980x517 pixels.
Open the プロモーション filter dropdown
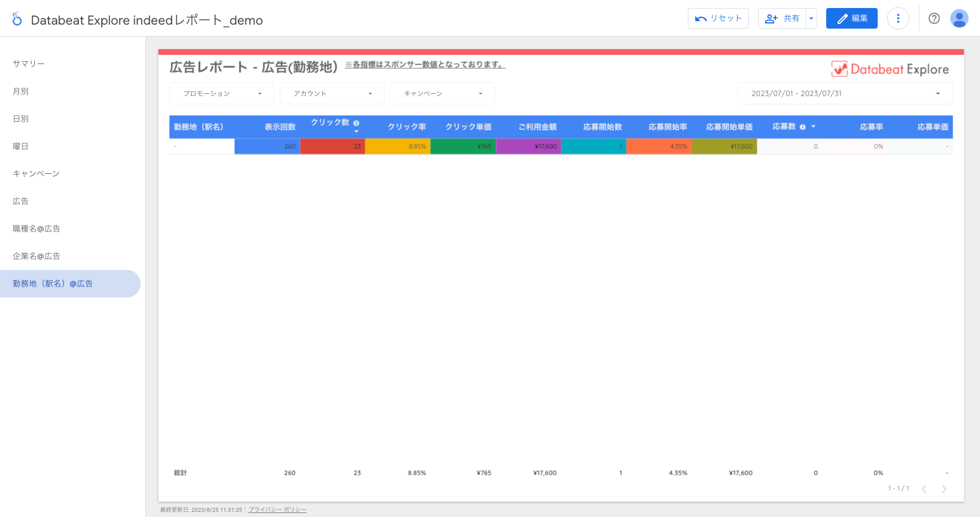click(x=222, y=93)
